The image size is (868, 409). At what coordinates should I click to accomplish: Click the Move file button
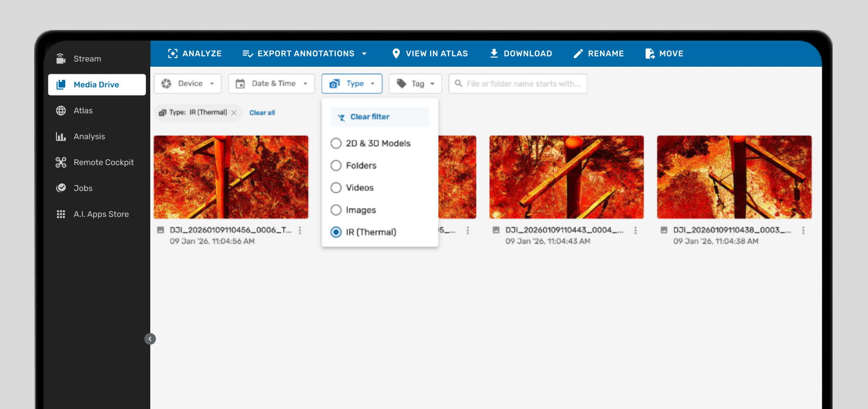[x=664, y=54]
